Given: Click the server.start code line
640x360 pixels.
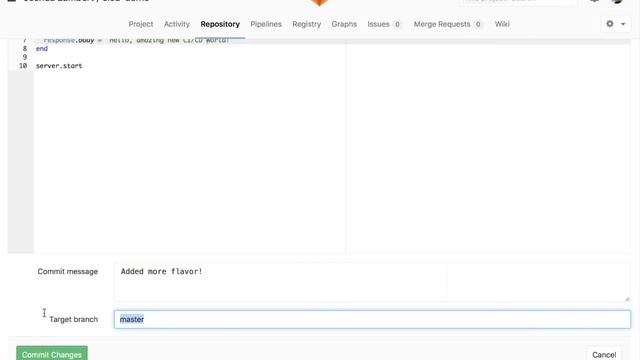Looking at the screenshot, I should coord(59,66).
